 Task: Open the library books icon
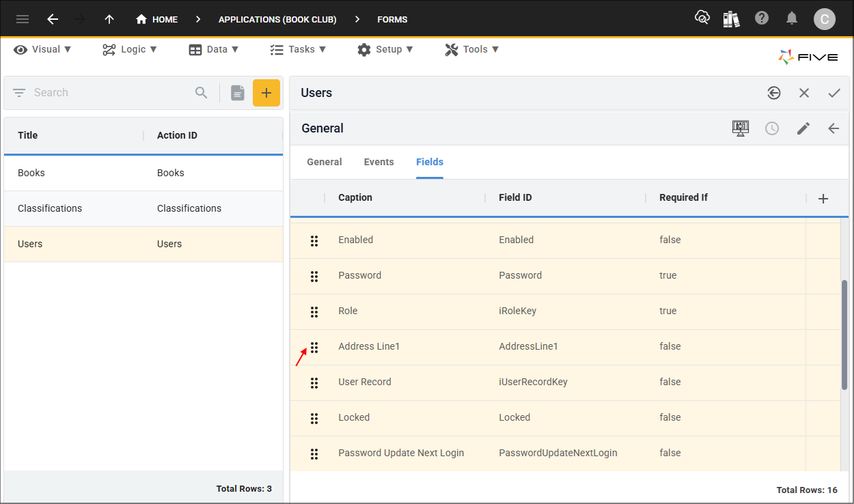click(731, 19)
